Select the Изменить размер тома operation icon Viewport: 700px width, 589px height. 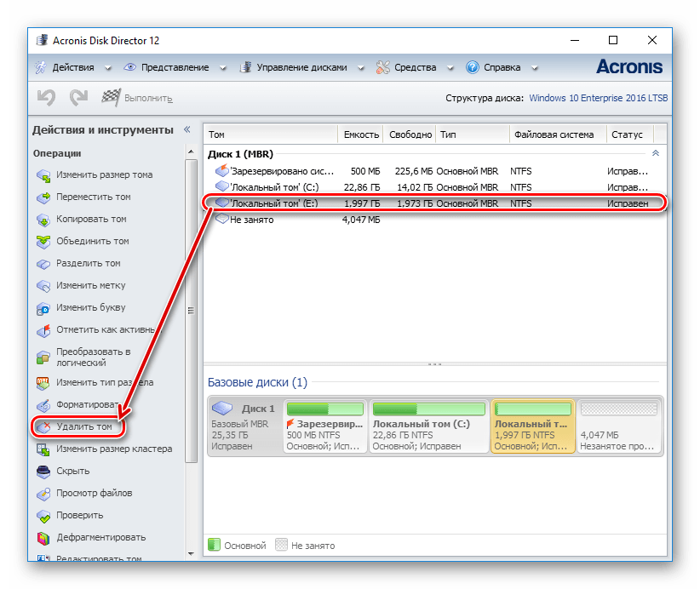pos(43,175)
